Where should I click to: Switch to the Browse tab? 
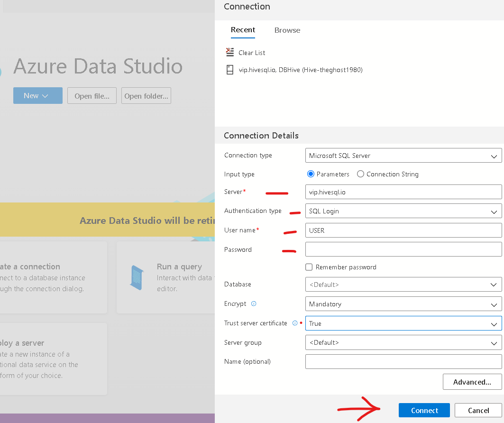click(x=287, y=30)
